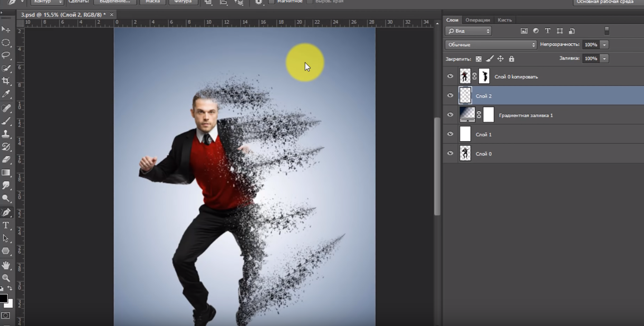Hide the Слой 0 layer

tap(450, 153)
